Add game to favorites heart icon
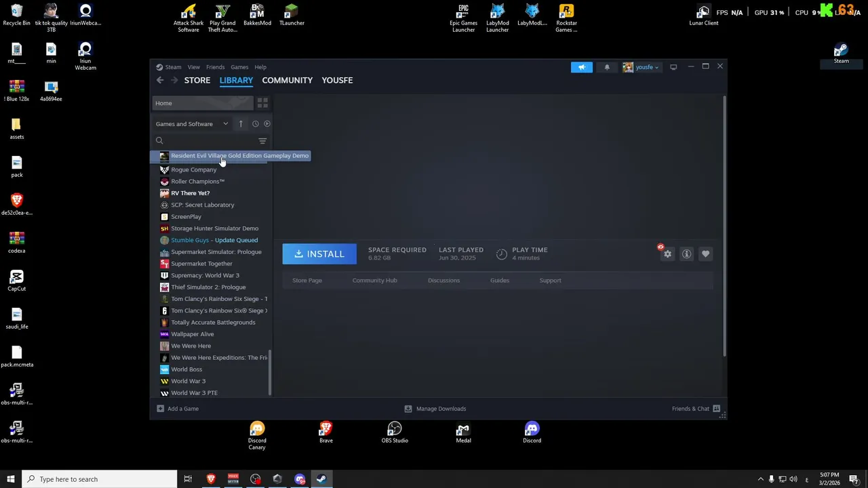The width and height of the screenshot is (868, 488). [x=705, y=254]
